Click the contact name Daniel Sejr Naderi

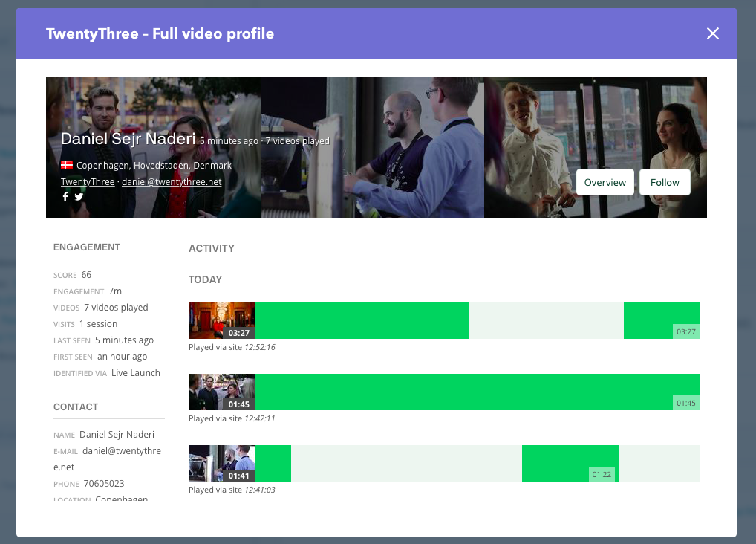click(117, 435)
